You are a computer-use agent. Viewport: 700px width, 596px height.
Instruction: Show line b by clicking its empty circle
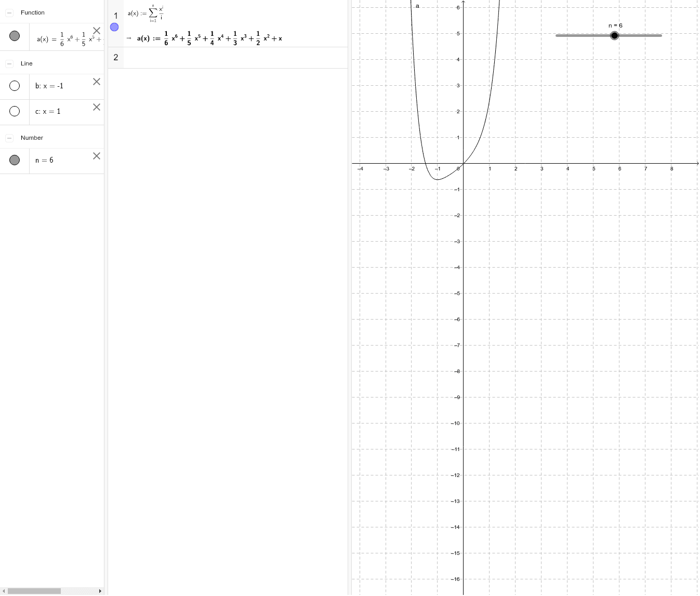[15, 85]
